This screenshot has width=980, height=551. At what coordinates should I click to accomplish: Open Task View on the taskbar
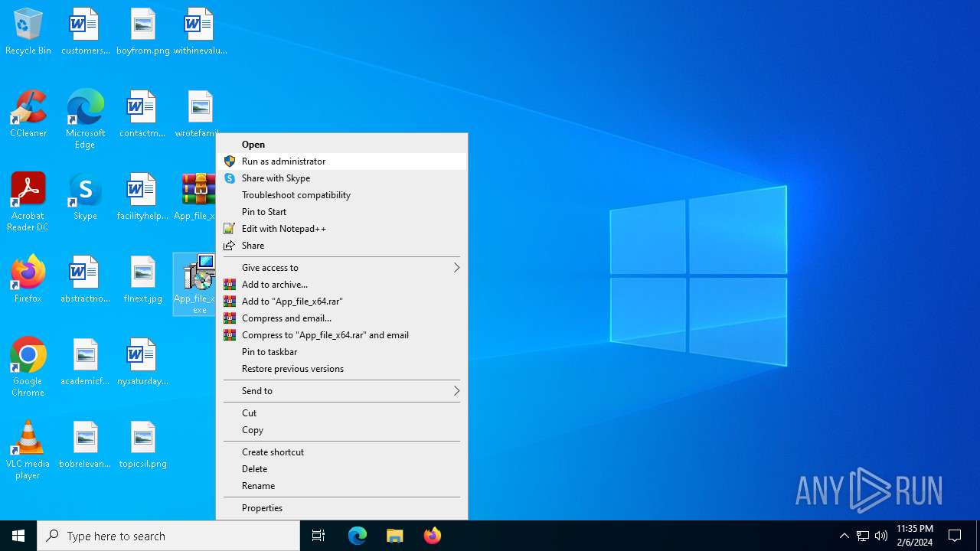point(318,536)
